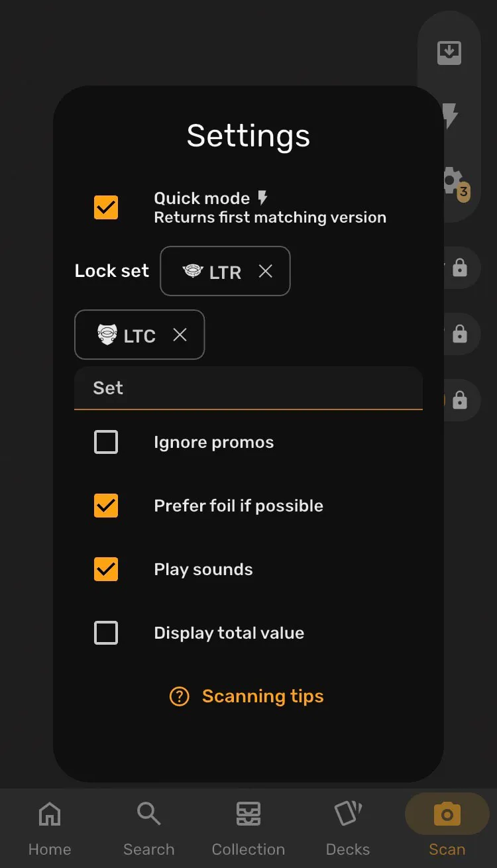Tap the camera icon on the Scan tab

[446, 814]
